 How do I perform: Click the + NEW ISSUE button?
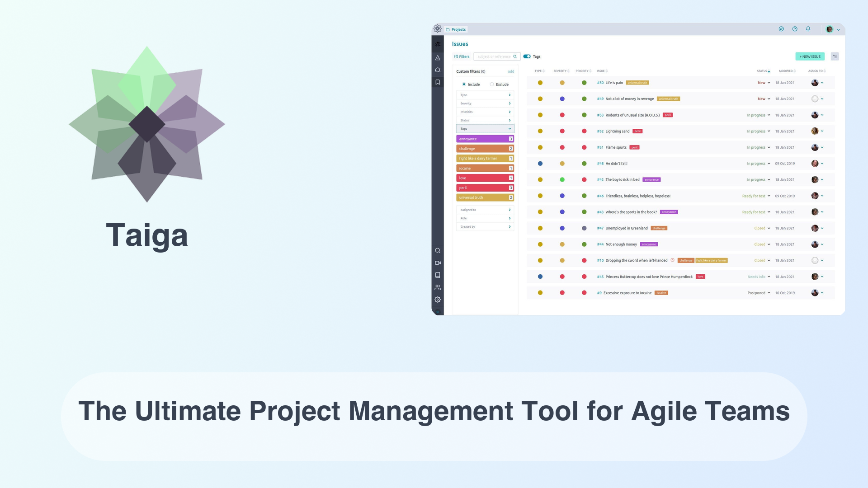(809, 56)
